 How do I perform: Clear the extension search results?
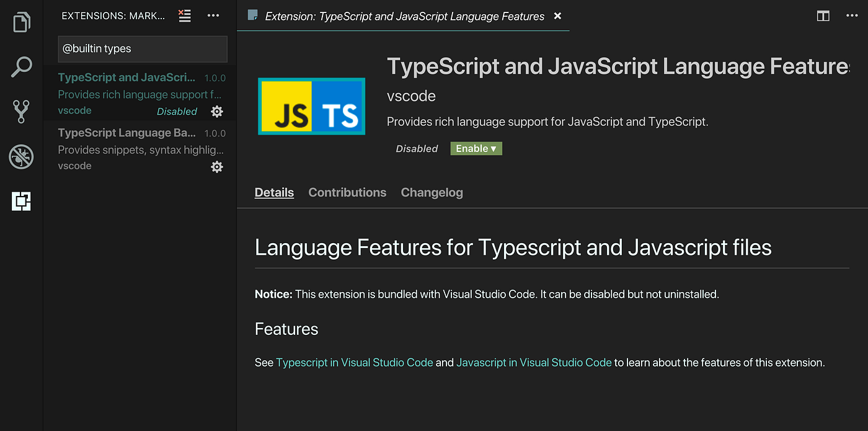[x=184, y=16]
